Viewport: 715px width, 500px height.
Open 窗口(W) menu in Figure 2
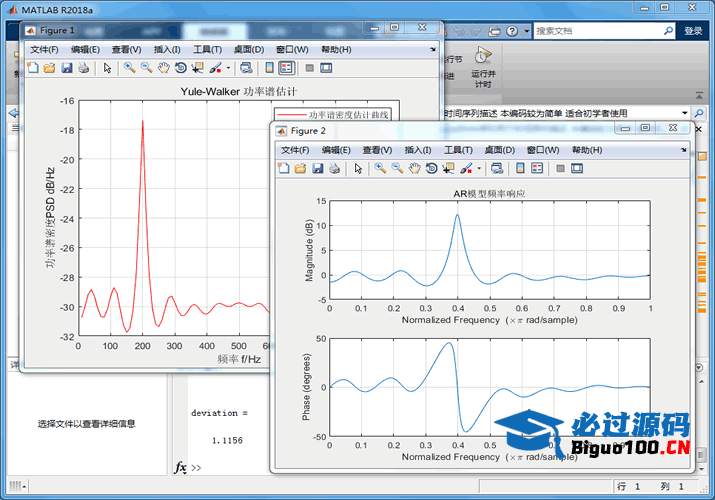543,150
